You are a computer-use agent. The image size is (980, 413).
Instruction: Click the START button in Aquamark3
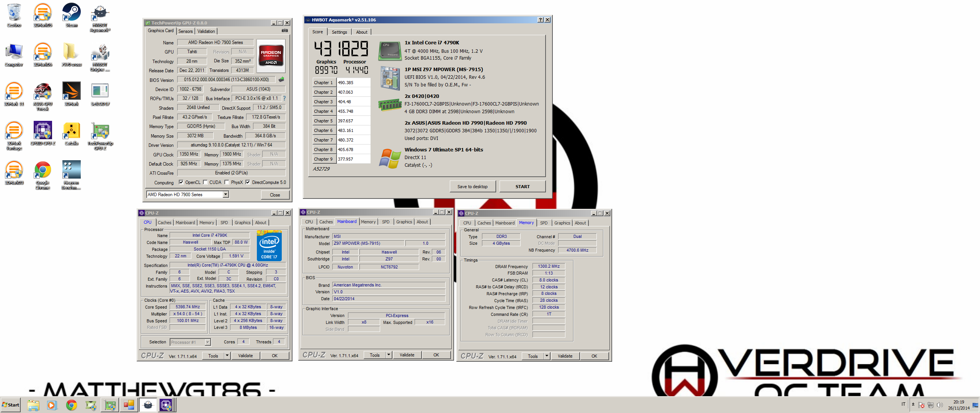pyautogui.click(x=522, y=187)
